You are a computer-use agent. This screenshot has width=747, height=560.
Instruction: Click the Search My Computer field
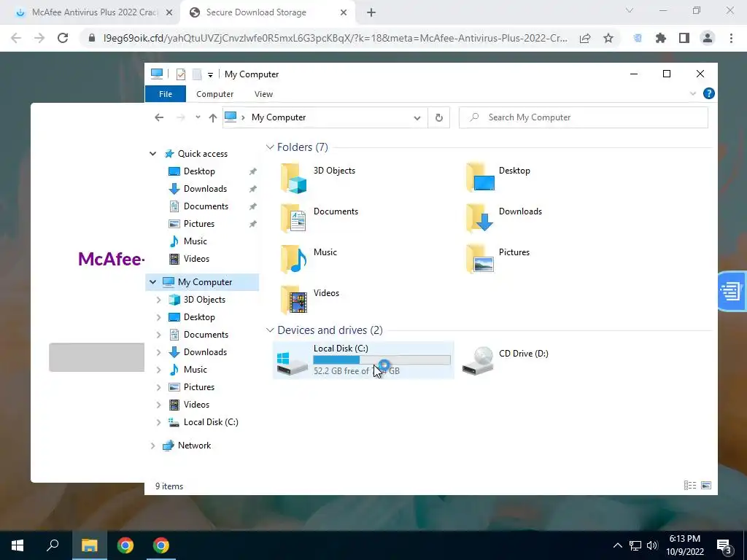click(x=583, y=117)
